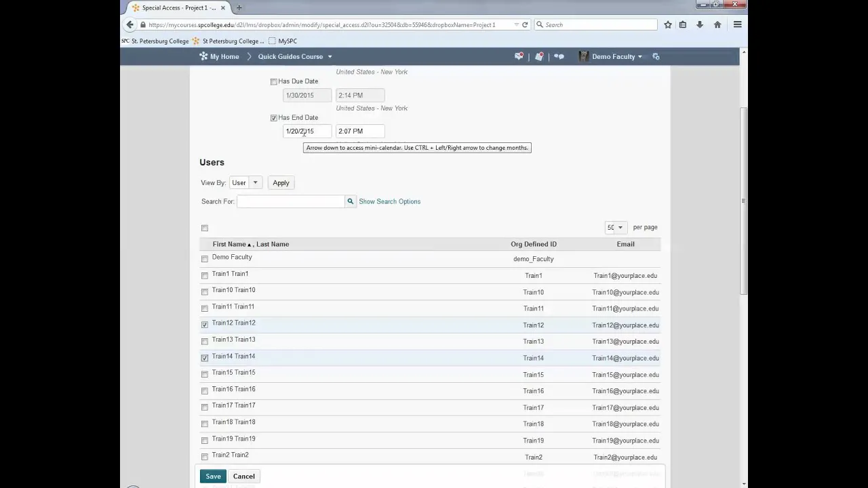Viewport: 868px width, 488px height.
Task: Open the second 'St Petersburg College ...' bookmark
Action: tap(229, 41)
